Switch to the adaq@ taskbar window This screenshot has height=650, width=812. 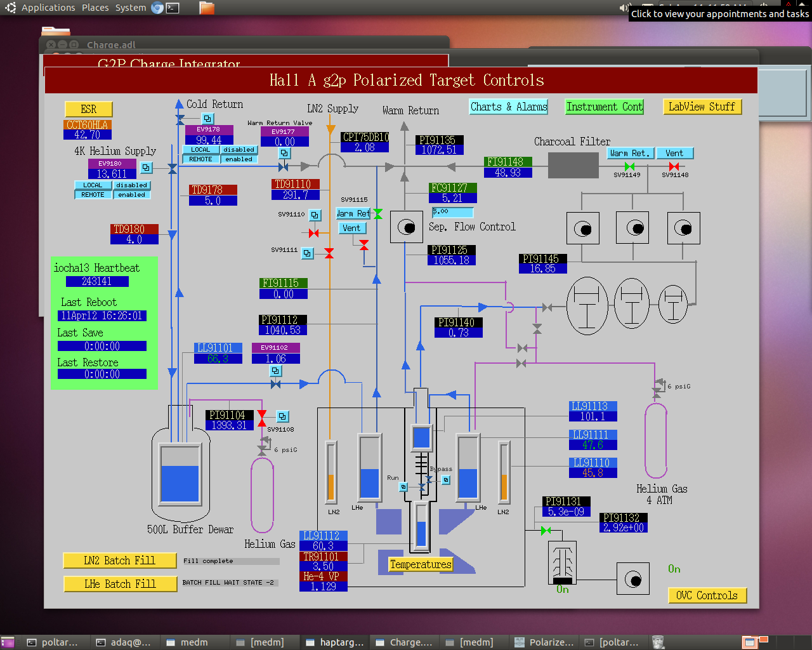point(124,642)
